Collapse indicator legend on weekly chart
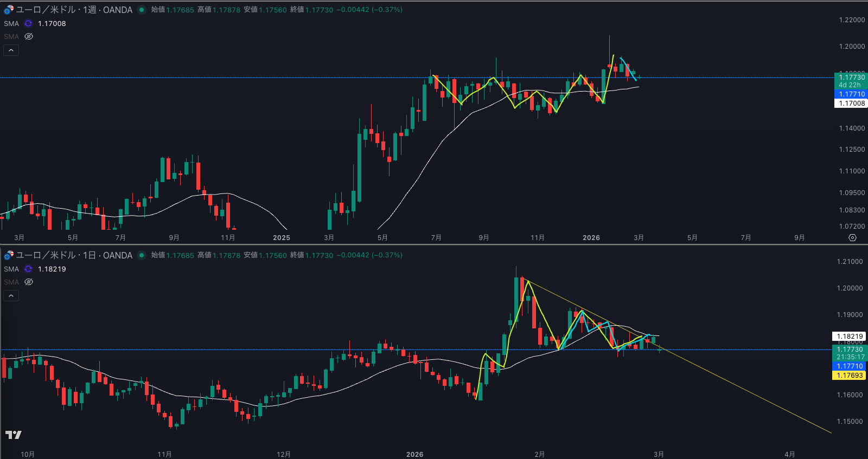This screenshot has width=868, height=459. pos(11,50)
